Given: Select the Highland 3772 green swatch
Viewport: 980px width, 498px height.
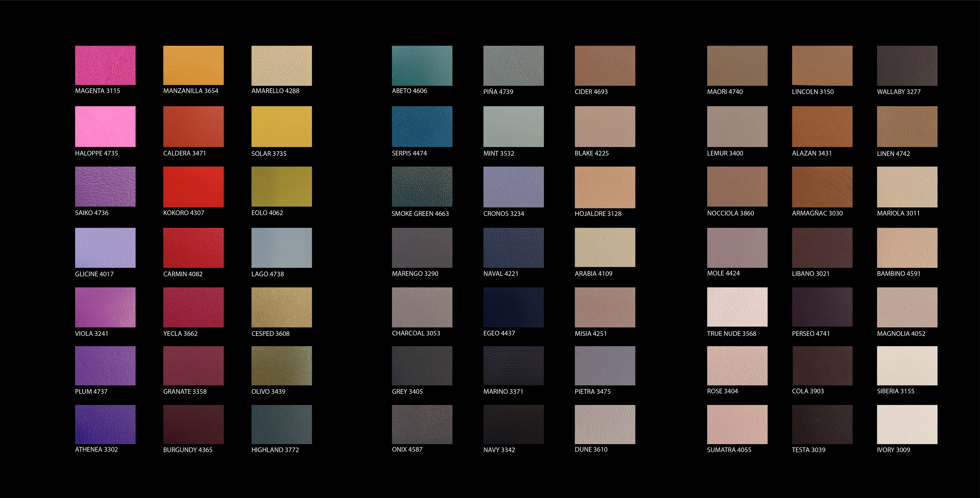Looking at the screenshot, I should [281, 424].
